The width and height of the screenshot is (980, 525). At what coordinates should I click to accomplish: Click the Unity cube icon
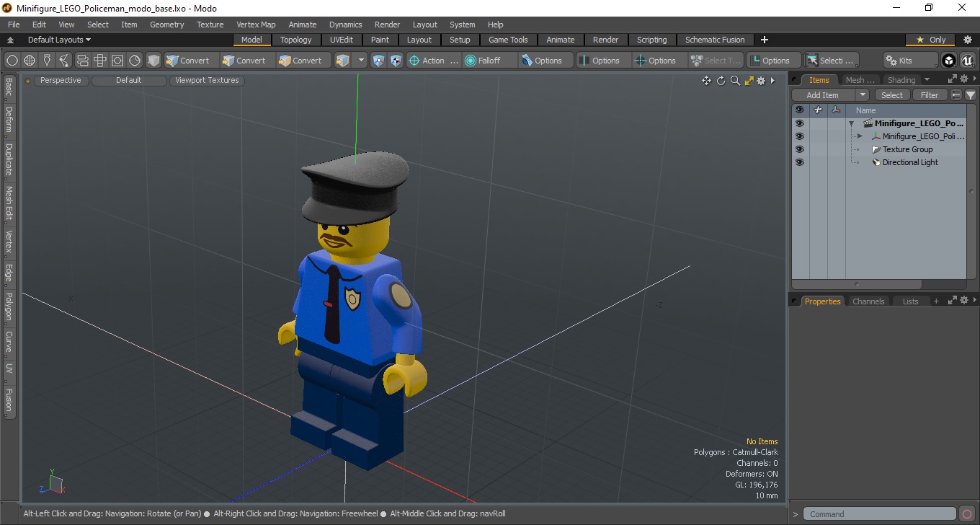point(949,61)
